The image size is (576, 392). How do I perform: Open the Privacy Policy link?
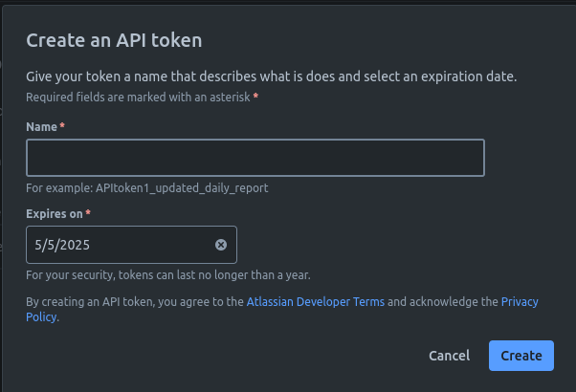coord(520,302)
